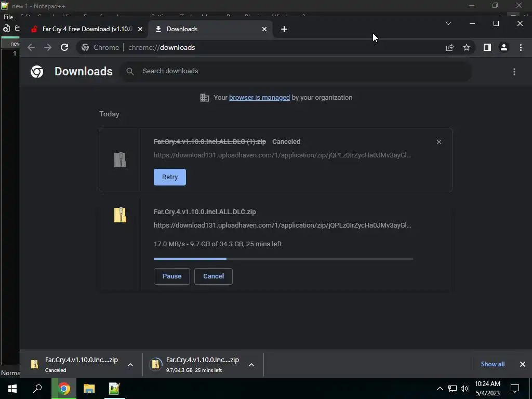
Task: Click the grey zip icon of canceled download
Action: 120,160
